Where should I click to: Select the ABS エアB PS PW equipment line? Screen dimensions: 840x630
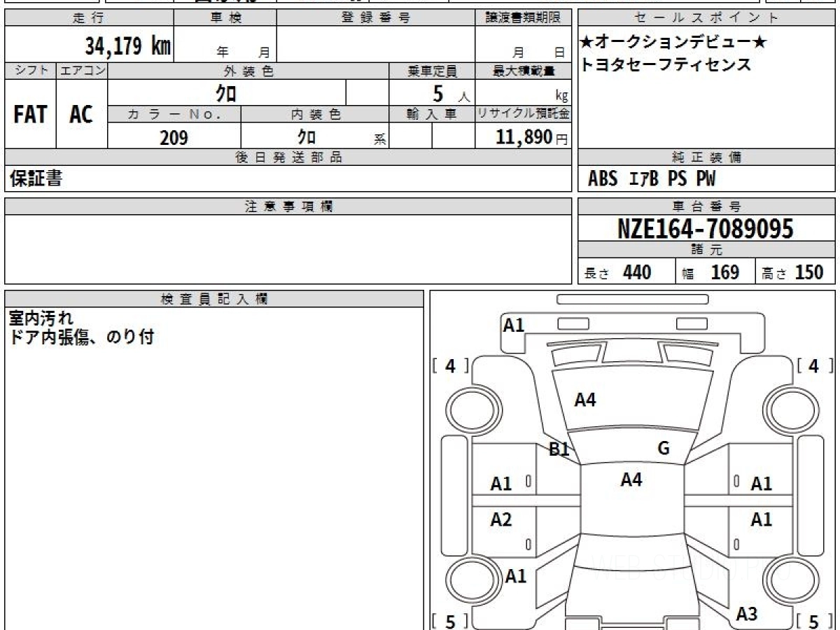click(652, 179)
